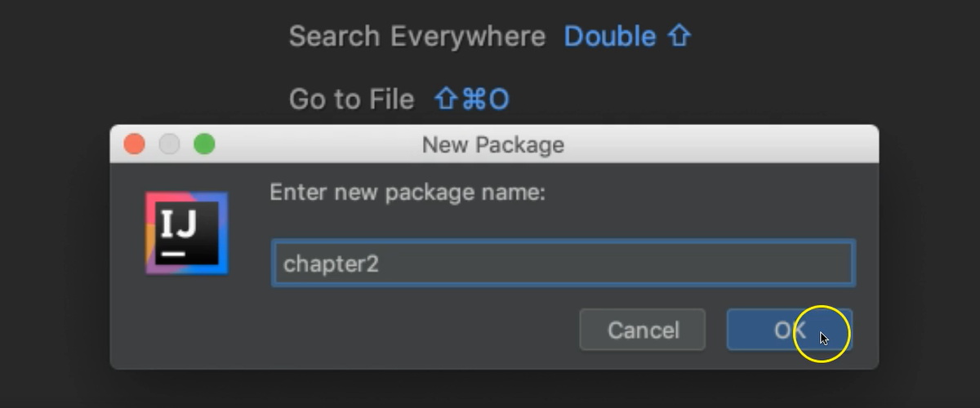Click the New Package title bar
Viewport: 980px width, 408px height.
tap(493, 144)
